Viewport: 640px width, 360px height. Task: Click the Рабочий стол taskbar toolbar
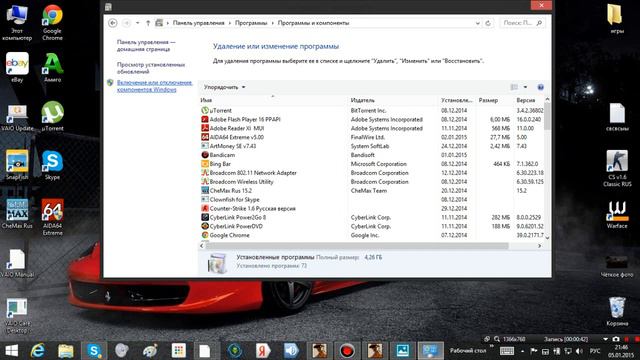(x=468, y=351)
